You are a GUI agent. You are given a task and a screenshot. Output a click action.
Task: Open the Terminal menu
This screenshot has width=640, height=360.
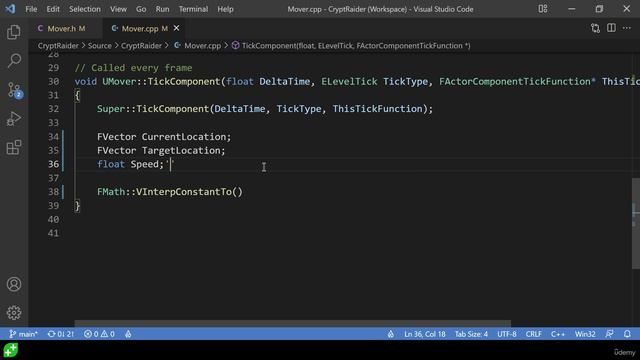(193, 9)
